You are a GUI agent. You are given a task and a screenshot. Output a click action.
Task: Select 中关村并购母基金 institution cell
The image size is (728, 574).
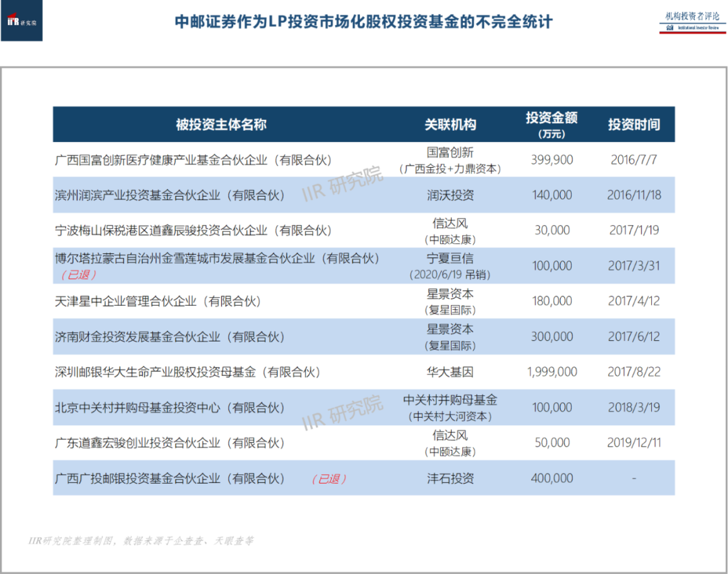point(450,408)
